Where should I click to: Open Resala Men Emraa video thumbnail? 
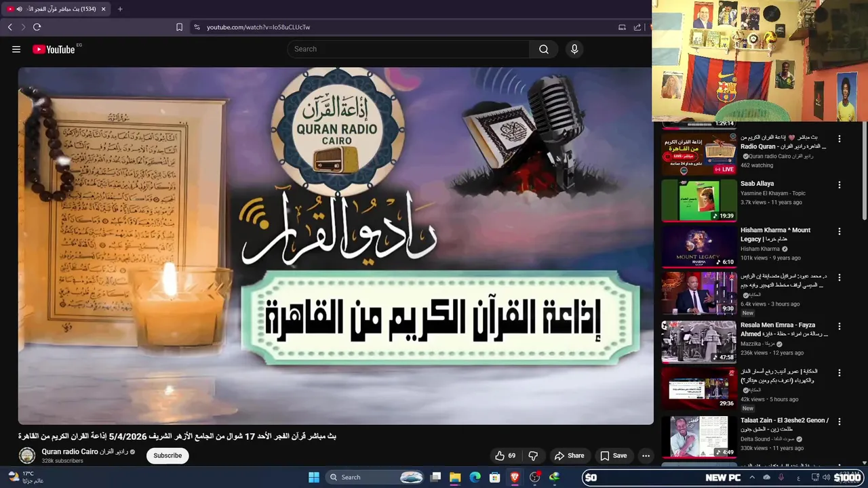tap(699, 342)
